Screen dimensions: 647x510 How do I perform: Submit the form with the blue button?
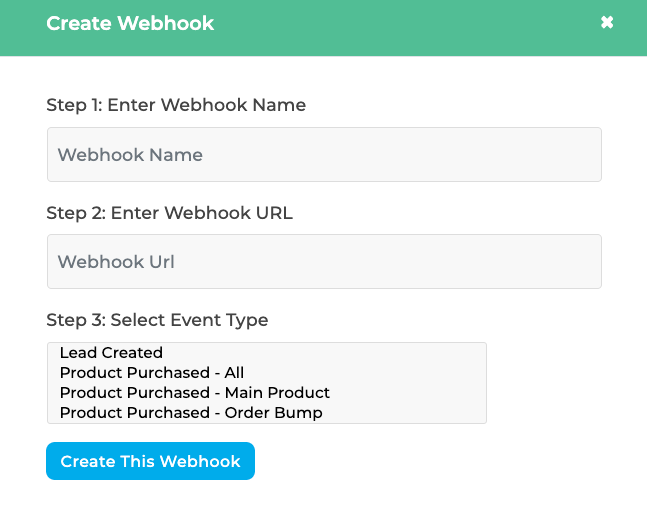click(150, 461)
